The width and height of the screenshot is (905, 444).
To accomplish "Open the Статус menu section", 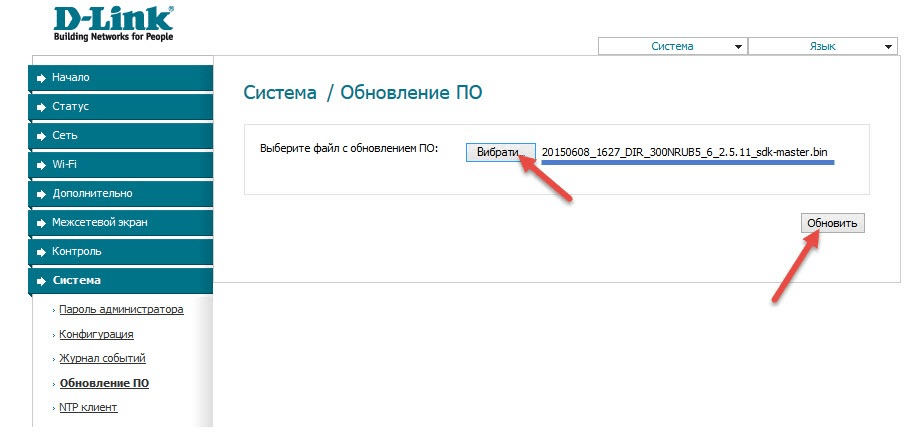I will [121, 107].
